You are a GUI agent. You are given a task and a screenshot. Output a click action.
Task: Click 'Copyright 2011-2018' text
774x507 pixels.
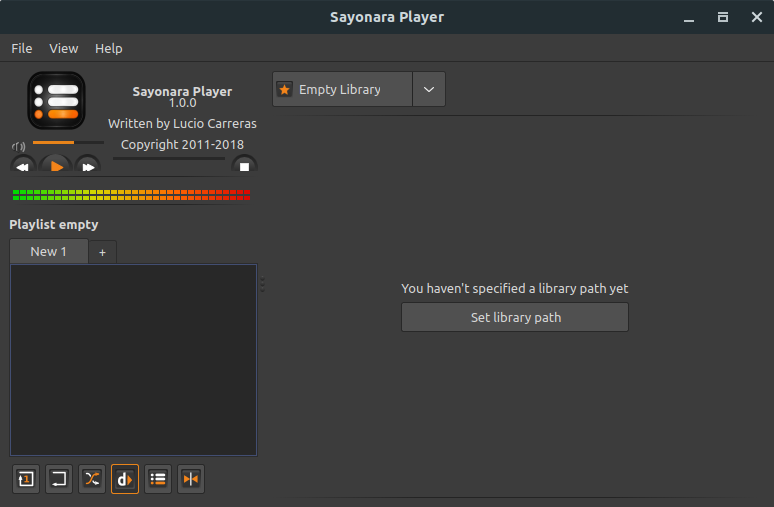182,145
